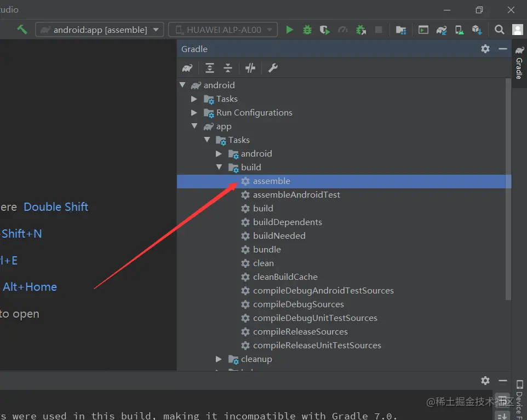
Task: Select the clean task
Action: coord(263,263)
